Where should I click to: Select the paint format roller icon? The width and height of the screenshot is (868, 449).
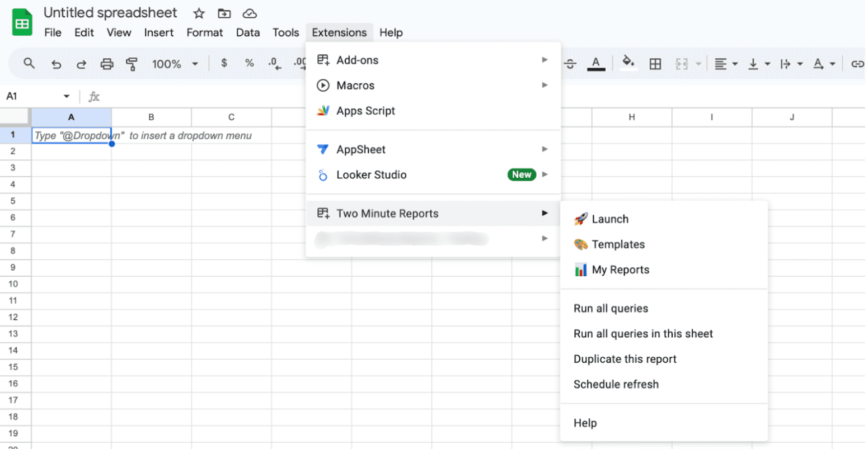tap(132, 64)
